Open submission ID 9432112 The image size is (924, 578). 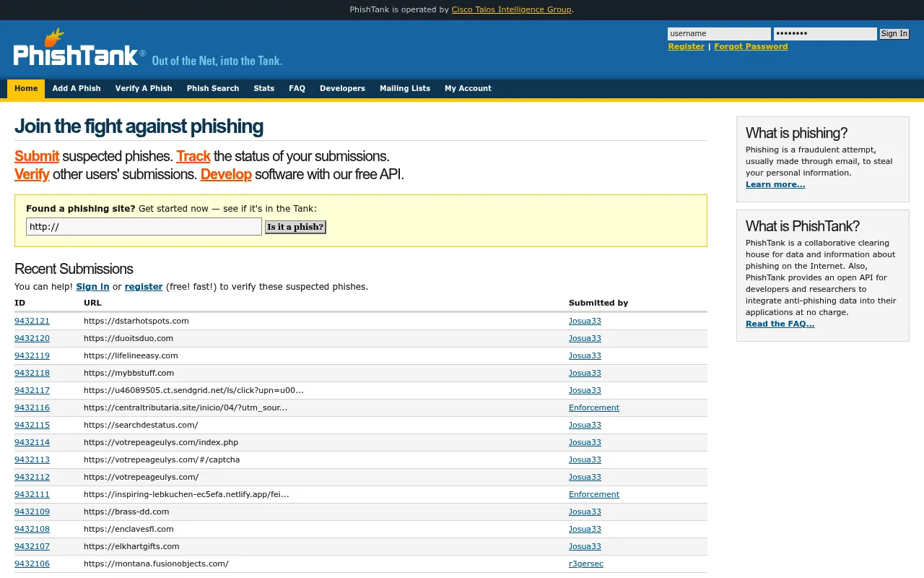point(32,477)
